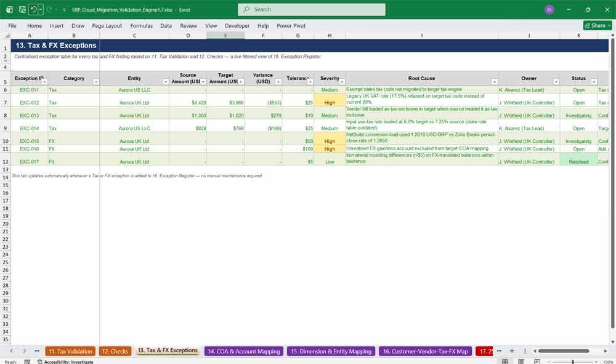Select the Aurora US LLC cell for EXC-011
This screenshot has height=364, width=616.
tap(134, 90)
